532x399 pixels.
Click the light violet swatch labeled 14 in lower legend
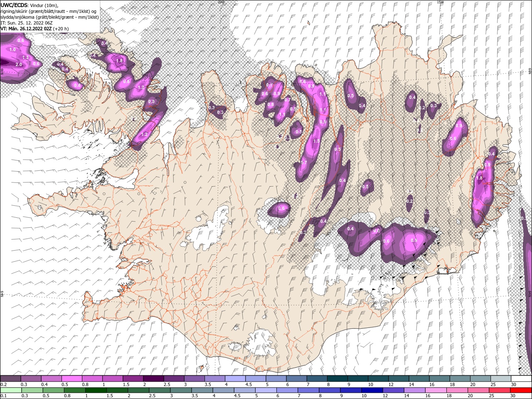[415, 390]
